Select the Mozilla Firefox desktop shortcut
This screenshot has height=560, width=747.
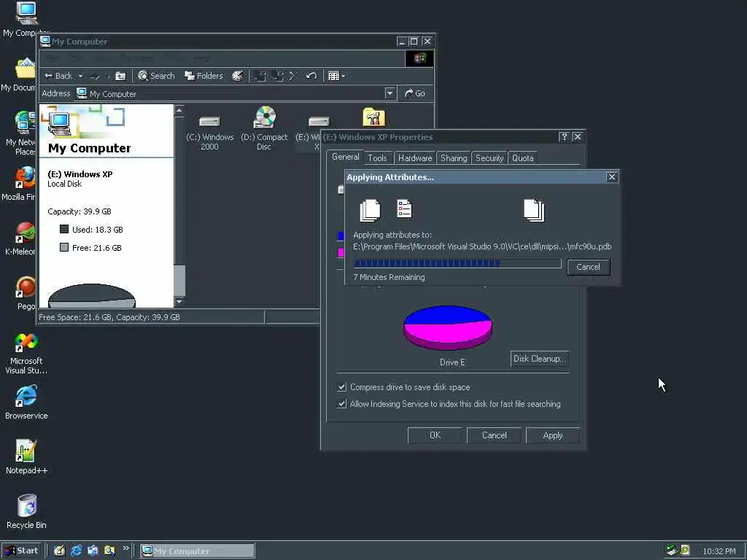pyautogui.click(x=19, y=184)
